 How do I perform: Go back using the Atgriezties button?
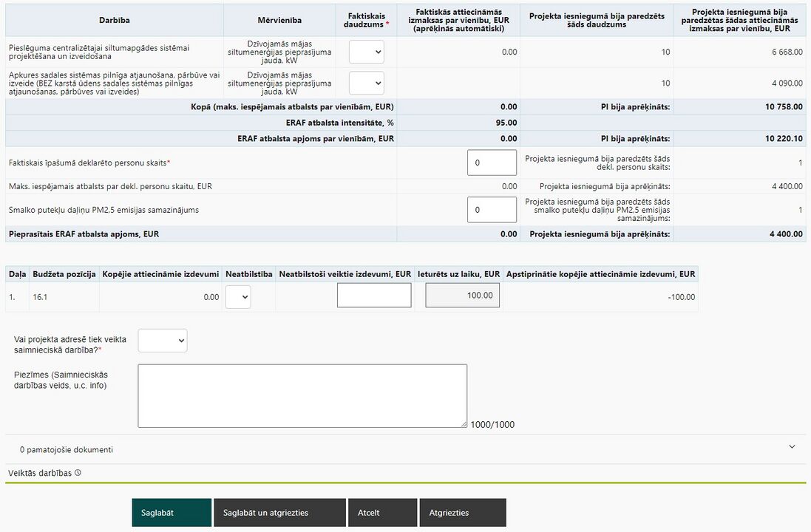point(462,512)
